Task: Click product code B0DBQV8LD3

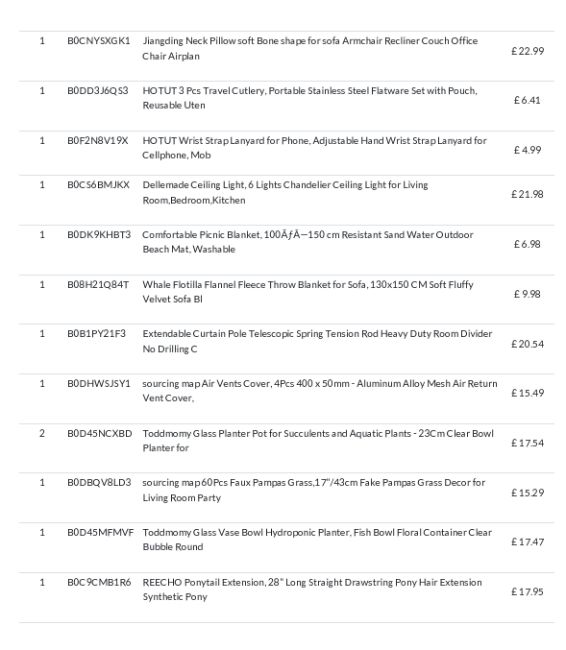Action: click(99, 483)
